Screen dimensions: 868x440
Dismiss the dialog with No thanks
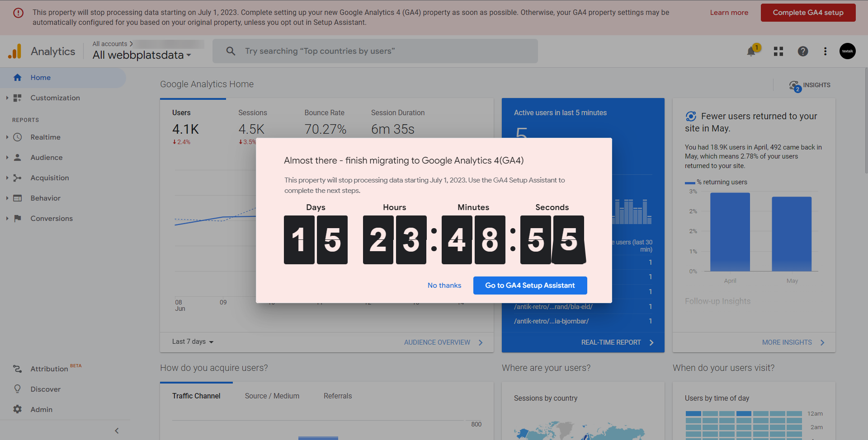(444, 286)
